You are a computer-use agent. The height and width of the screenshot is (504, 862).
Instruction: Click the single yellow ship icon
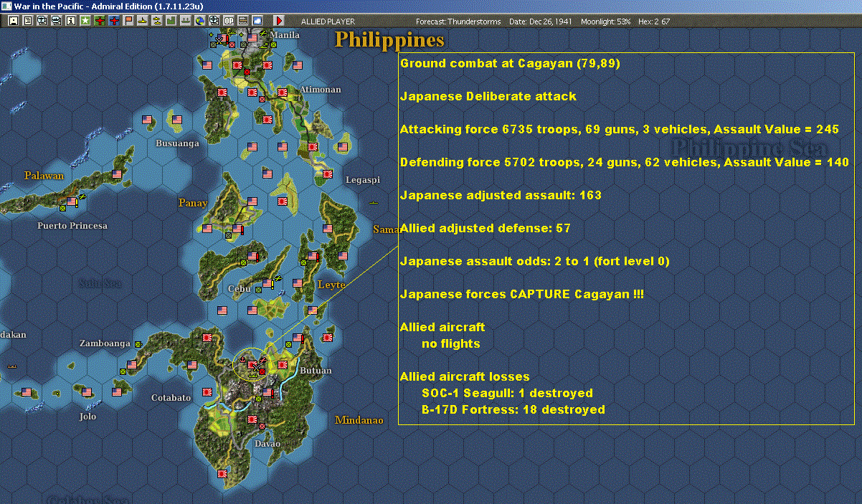click(x=143, y=22)
